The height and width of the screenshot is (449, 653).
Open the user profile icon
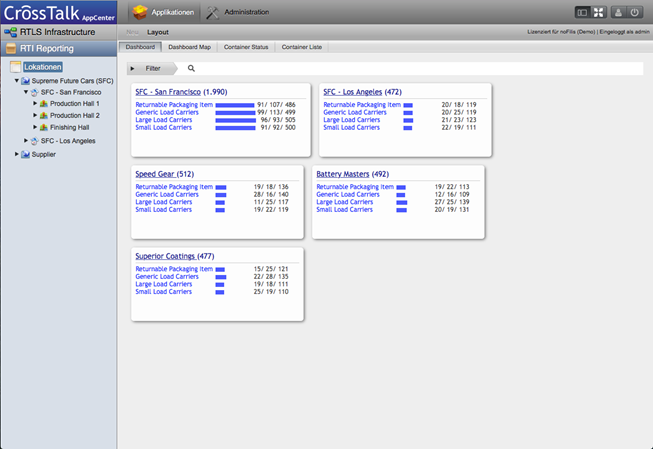(618, 12)
